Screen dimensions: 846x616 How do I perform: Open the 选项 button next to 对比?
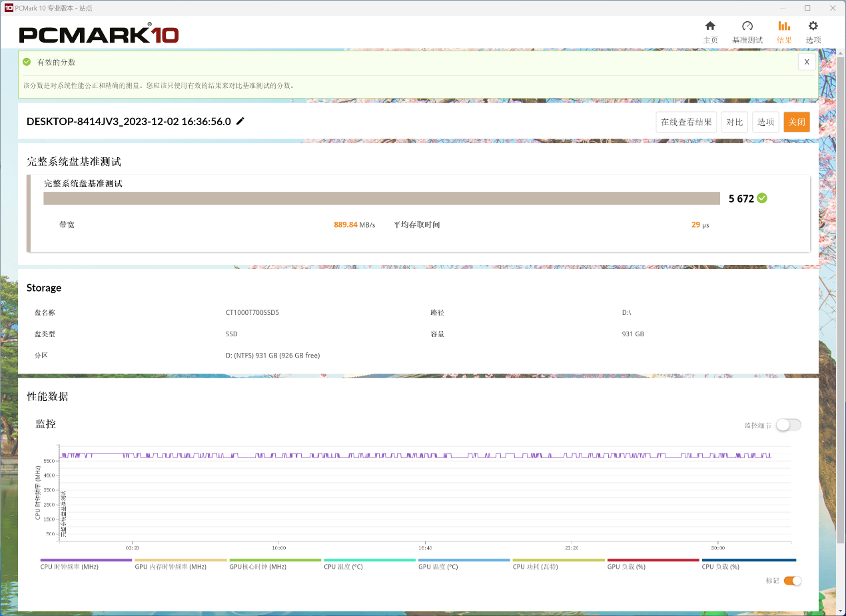coord(765,122)
